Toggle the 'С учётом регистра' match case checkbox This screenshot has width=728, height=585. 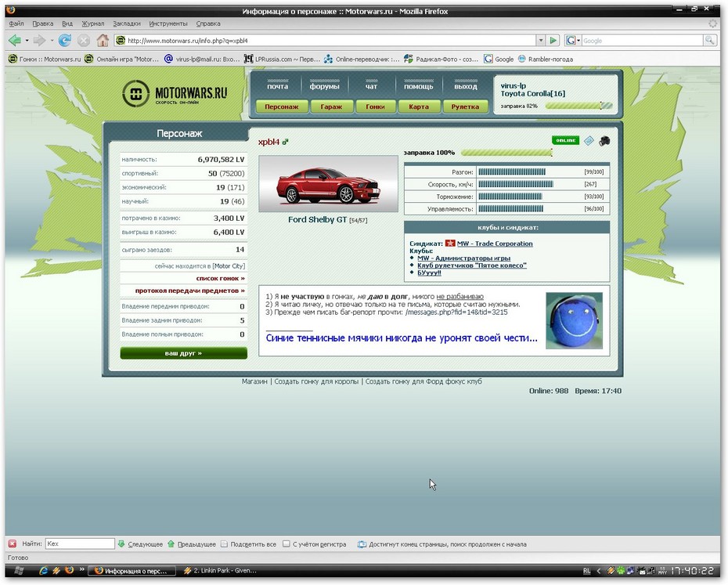tap(287, 543)
